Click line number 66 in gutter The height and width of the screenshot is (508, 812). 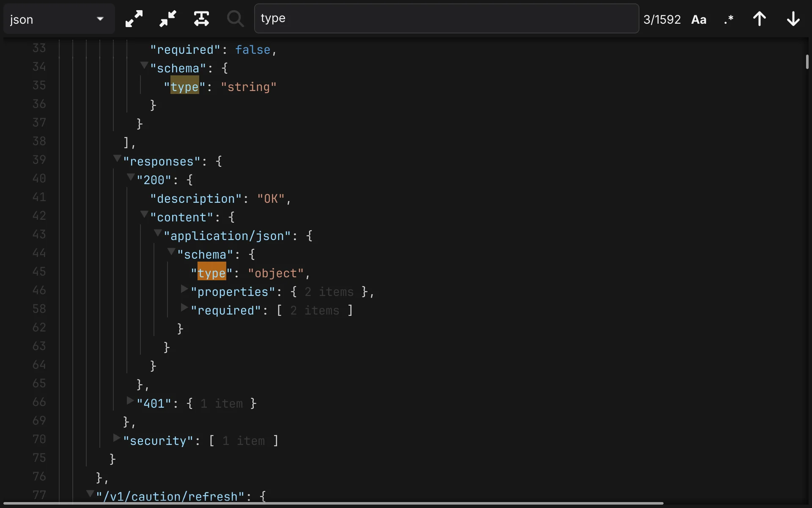tap(39, 402)
